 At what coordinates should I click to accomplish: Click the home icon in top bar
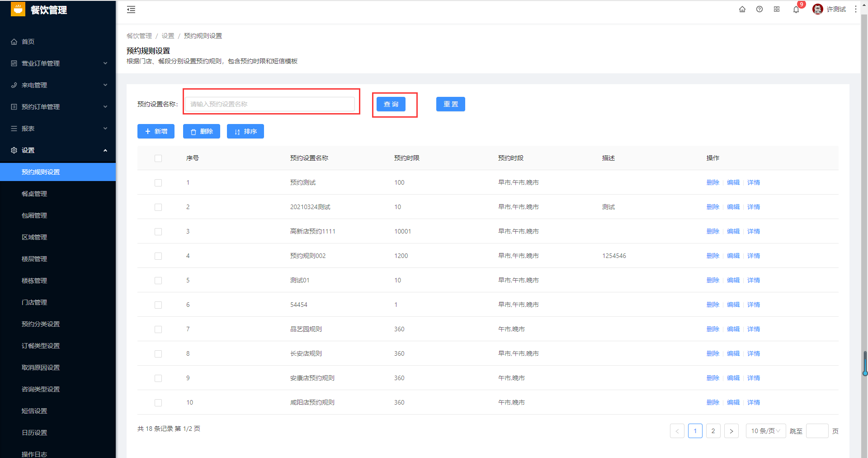[x=742, y=9]
